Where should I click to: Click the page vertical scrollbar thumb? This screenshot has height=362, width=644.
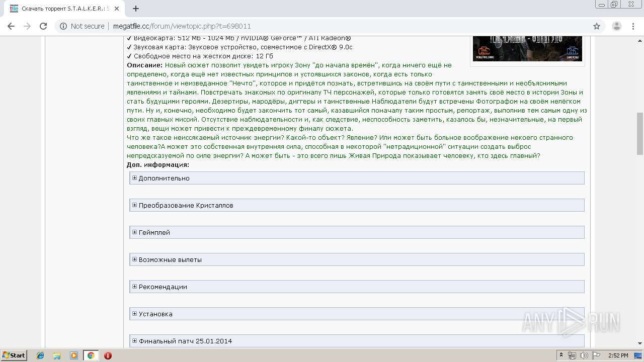[640, 134]
